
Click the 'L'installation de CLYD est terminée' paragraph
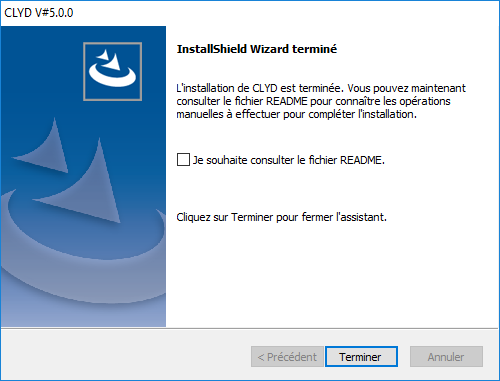pyautogui.click(x=321, y=101)
